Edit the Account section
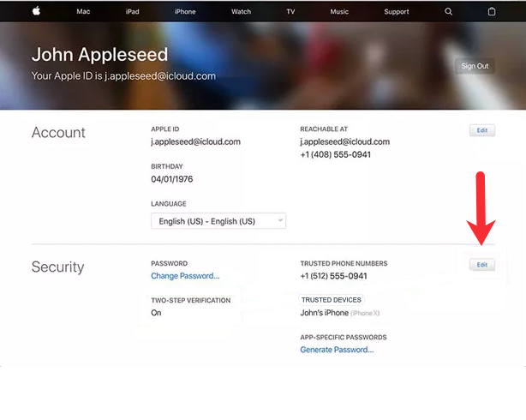This screenshot has height=420, width=526. [x=482, y=130]
